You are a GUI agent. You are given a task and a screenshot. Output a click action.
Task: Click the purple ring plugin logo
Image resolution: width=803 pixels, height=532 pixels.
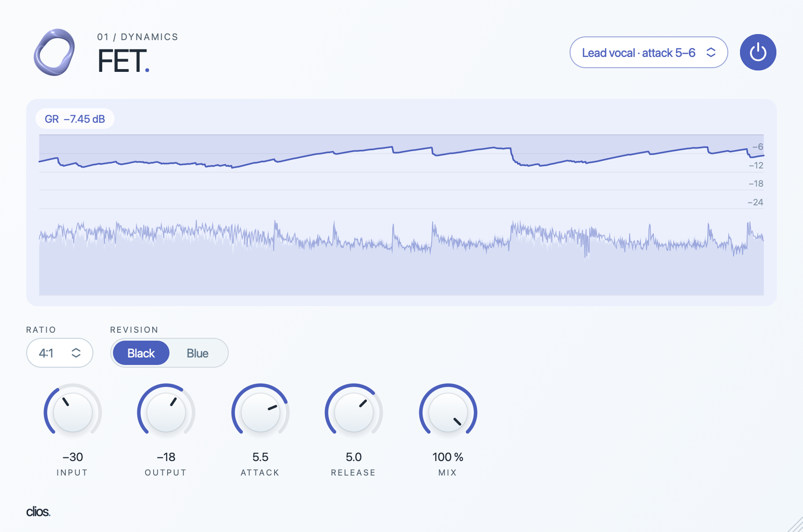[54, 52]
